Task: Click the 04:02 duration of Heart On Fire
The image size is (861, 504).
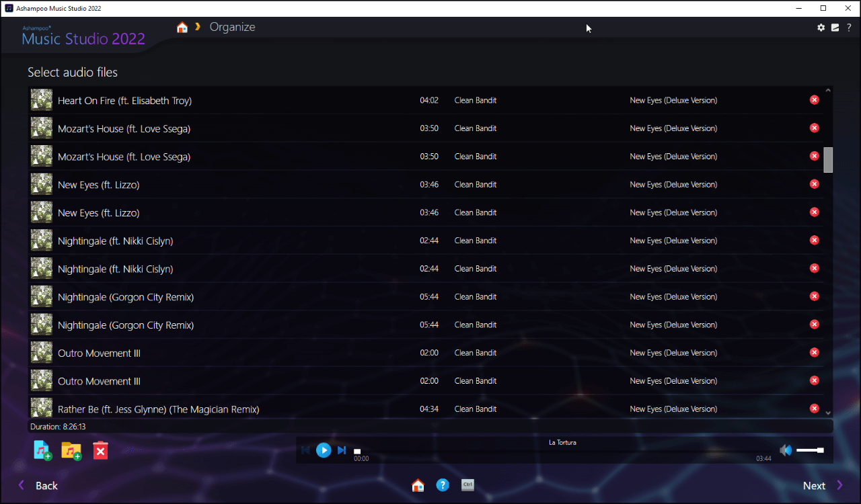Action: click(x=429, y=100)
